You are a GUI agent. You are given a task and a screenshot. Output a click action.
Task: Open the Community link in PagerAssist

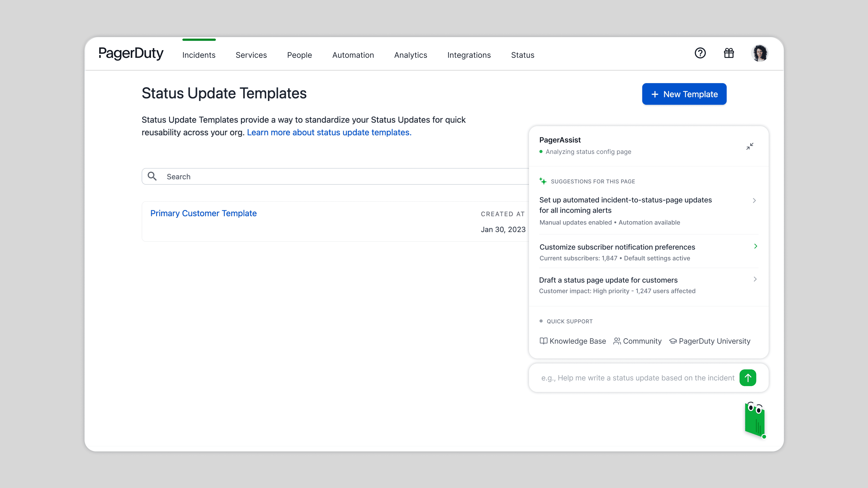642,341
